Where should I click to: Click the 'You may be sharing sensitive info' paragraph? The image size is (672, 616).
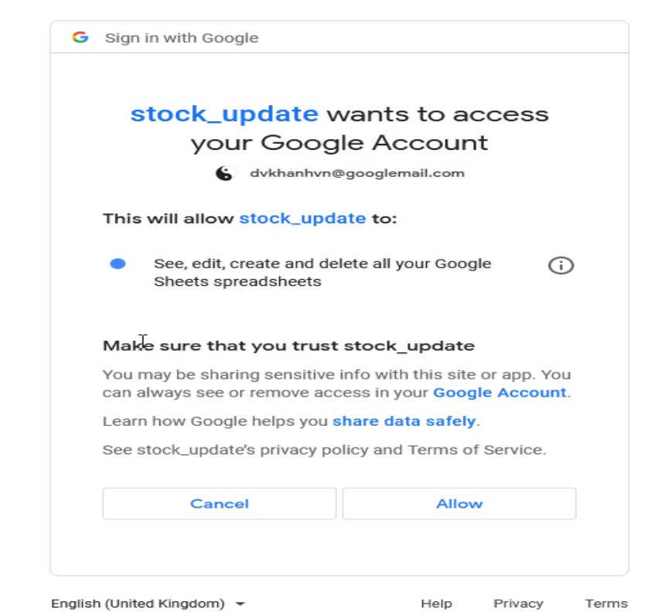coord(336,383)
